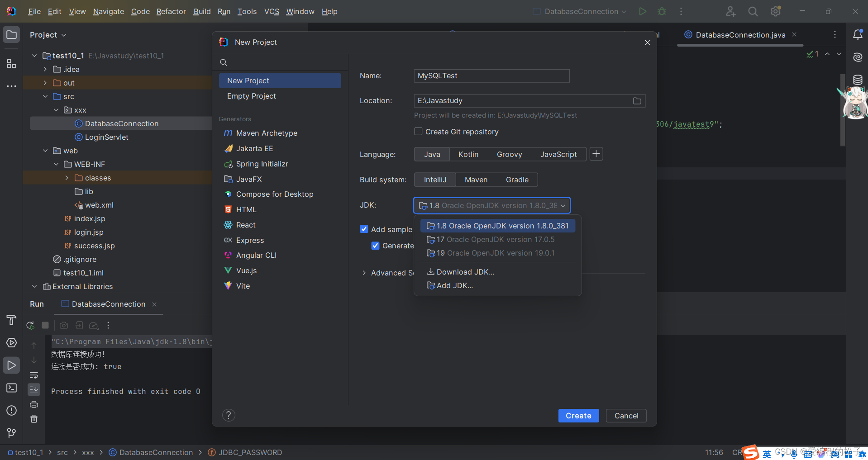Collapse the src folder
Viewport: 868px width, 460px height.
click(45, 96)
